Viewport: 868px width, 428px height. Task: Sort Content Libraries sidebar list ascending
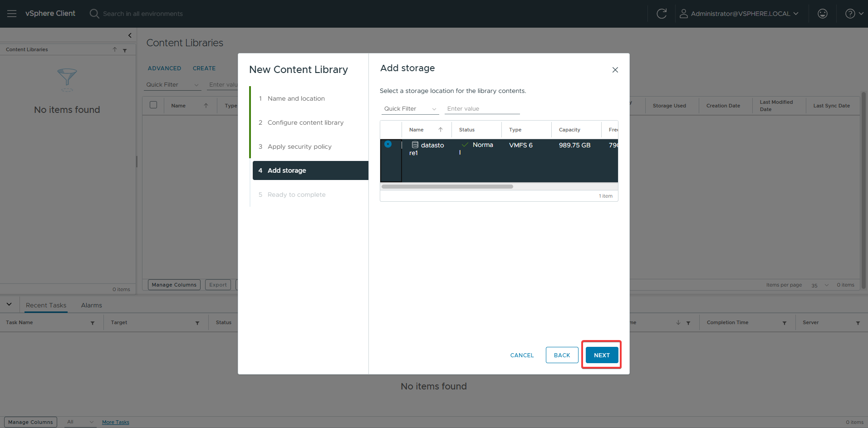pyautogui.click(x=115, y=49)
